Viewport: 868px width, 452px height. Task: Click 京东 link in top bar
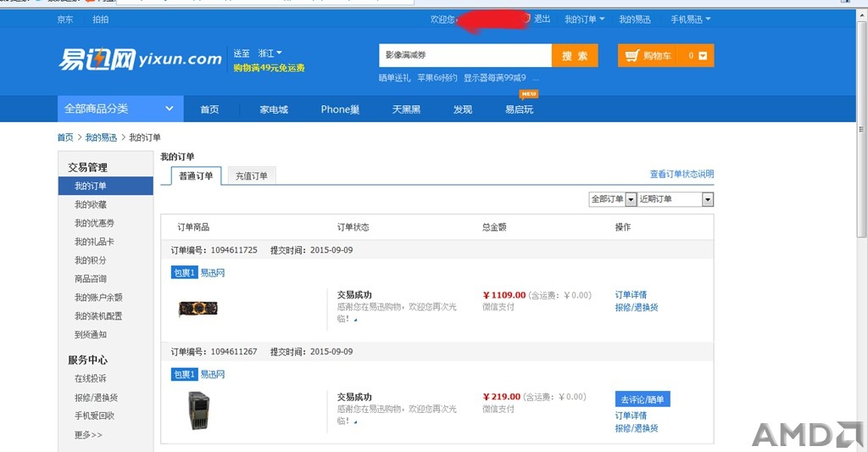coord(64,20)
